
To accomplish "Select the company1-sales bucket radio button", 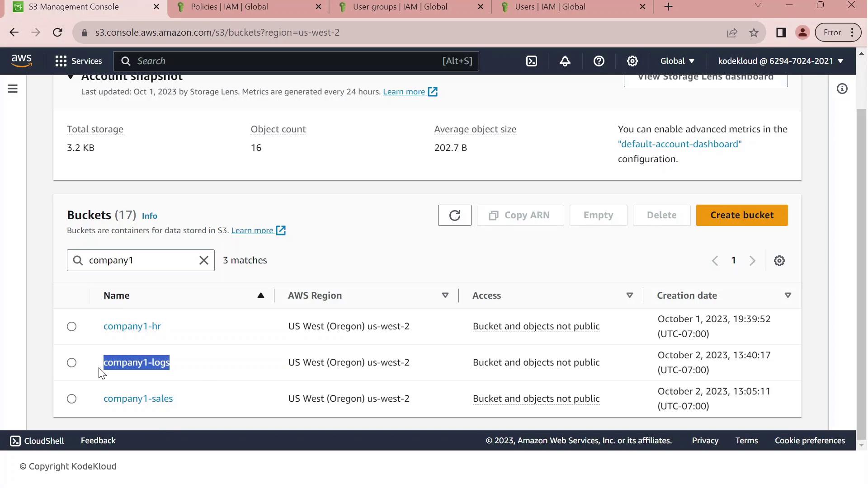I will coord(72,399).
